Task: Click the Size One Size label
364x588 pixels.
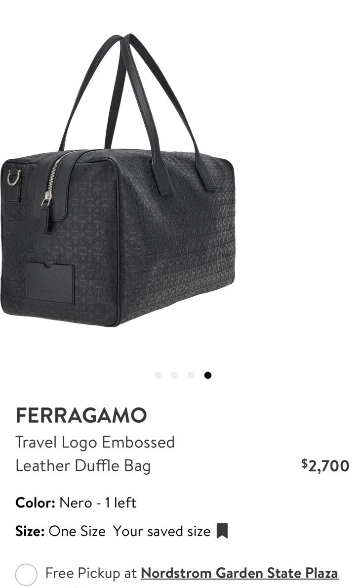Action: pos(61,531)
